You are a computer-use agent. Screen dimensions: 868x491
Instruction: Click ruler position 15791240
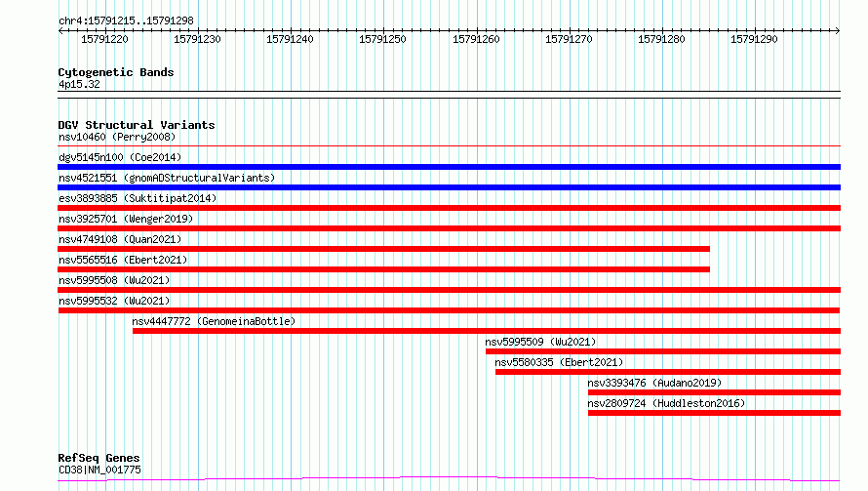pyautogui.click(x=290, y=39)
